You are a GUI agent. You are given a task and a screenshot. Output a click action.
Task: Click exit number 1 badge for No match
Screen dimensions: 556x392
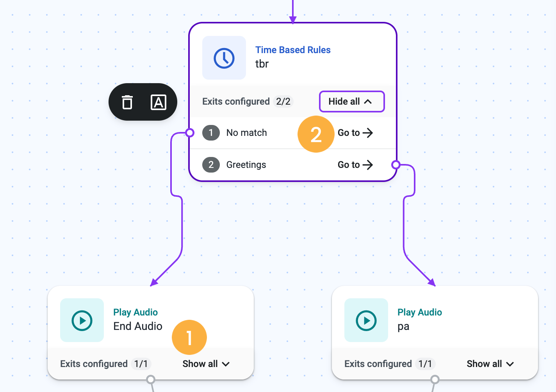pos(211,133)
